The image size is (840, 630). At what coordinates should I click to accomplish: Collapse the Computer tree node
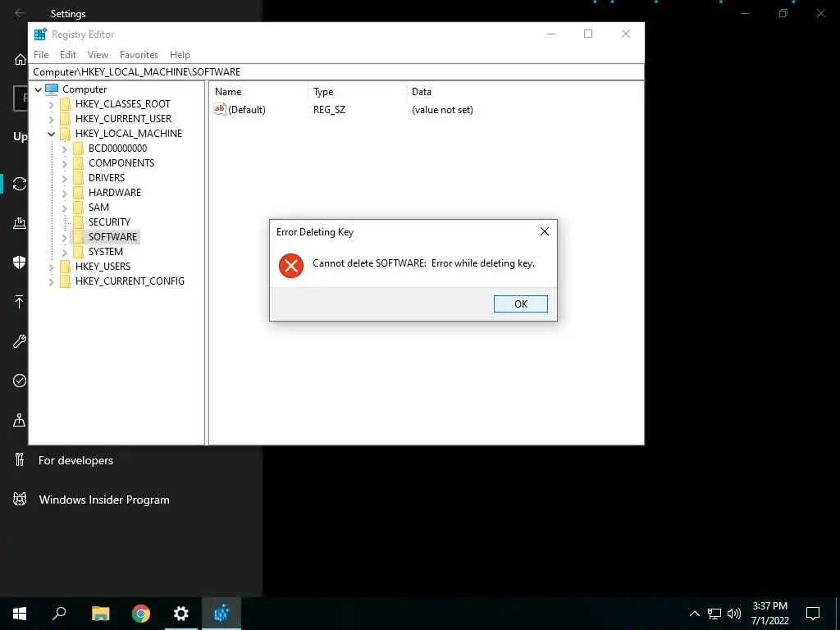pyautogui.click(x=39, y=89)
